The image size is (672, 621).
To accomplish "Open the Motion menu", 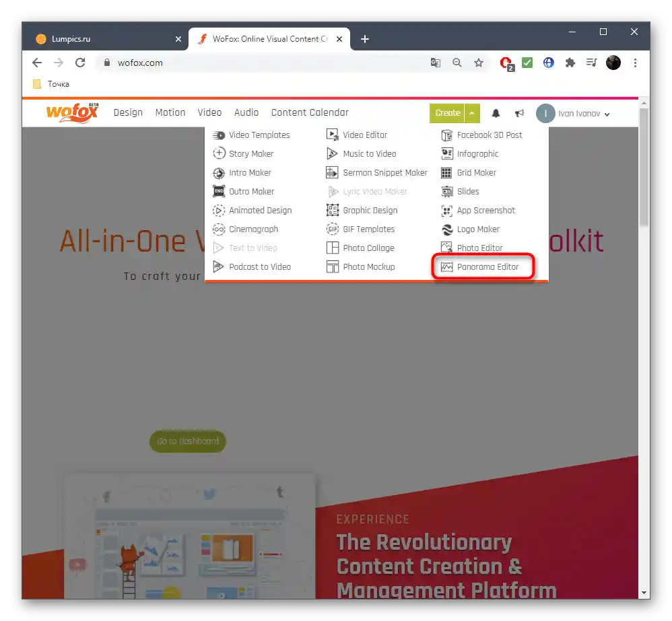I will pos(170,112).
